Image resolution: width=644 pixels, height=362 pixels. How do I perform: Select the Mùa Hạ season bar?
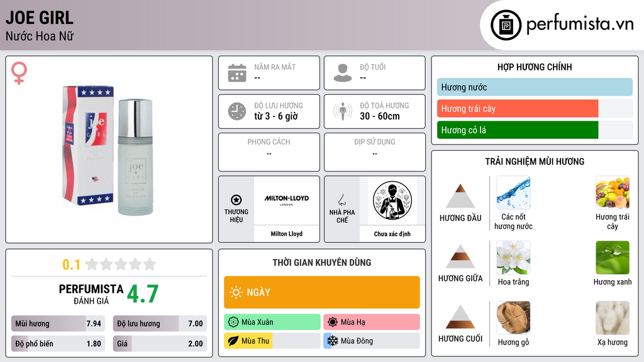click(x=372, y=322)
